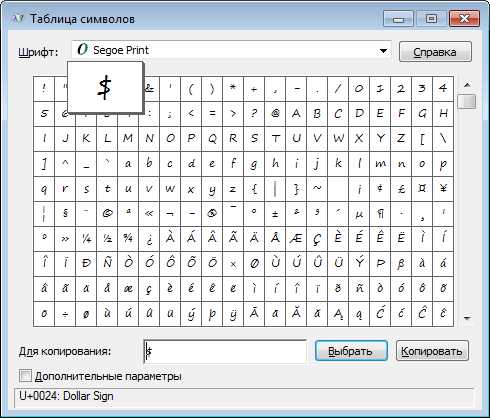Click the Для копирования text field
Viewport: 490px width, 418px height.
(225, 351)
